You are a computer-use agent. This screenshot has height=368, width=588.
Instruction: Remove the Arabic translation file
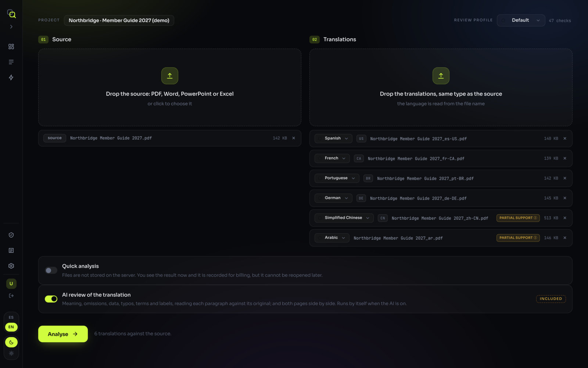(x=565, y=238)
